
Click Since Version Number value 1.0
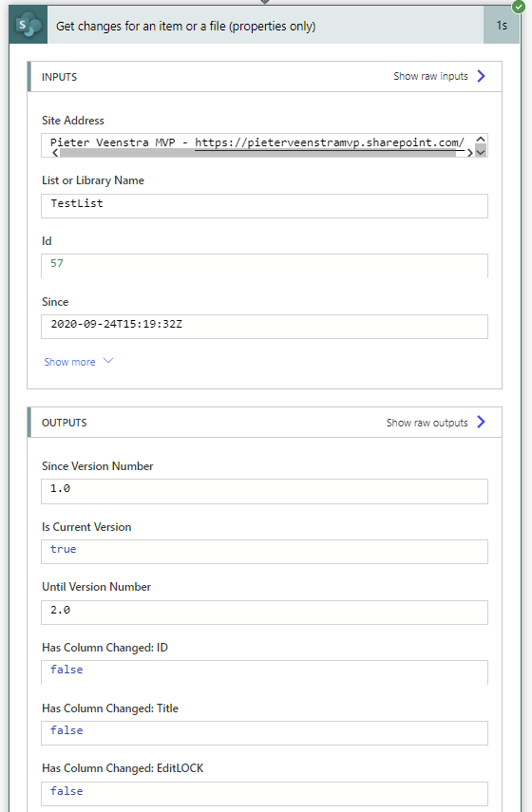[x=264, y=491]
